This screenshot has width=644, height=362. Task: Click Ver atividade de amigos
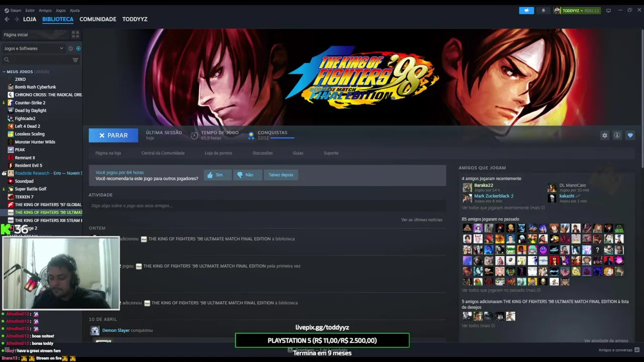606,341
